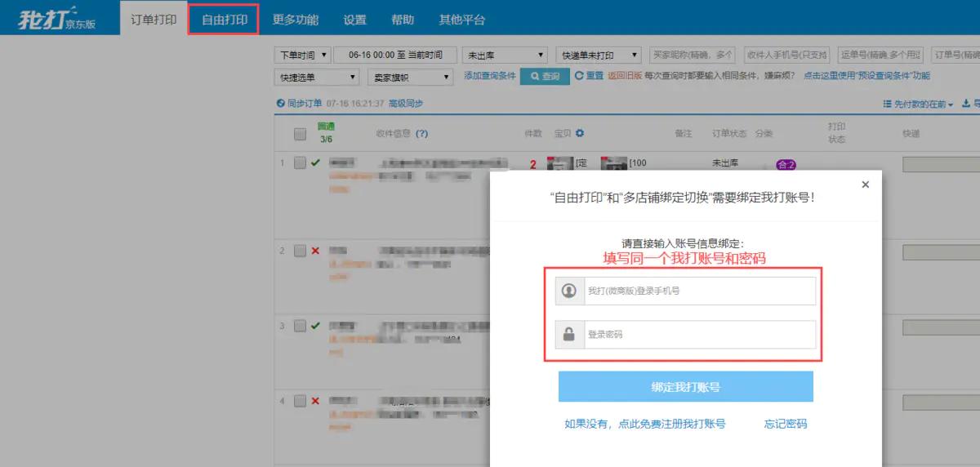Open the 其他平台 menu
This screenshot has width=980, height=467.
tap(462, 20)
